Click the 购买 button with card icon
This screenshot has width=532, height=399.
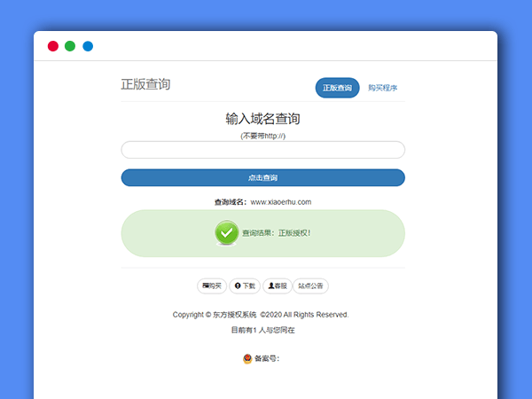pyautogui.click(x=212, y=286)
